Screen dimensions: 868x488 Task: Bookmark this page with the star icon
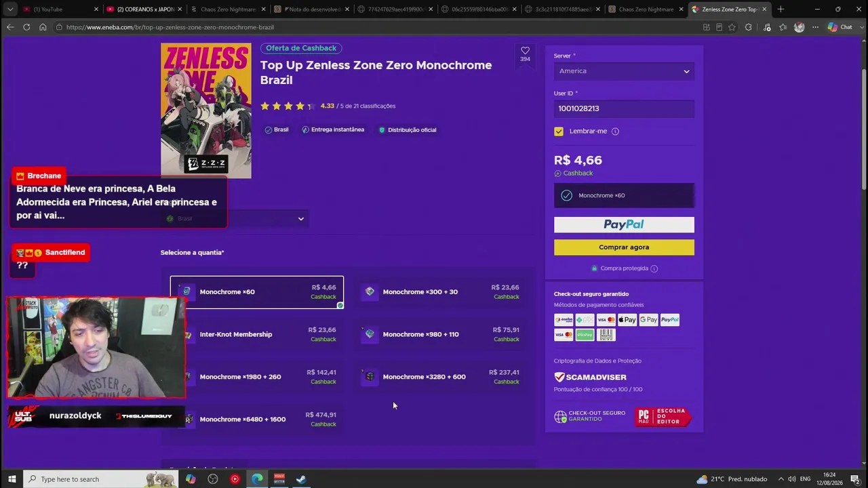click(732, 27)
